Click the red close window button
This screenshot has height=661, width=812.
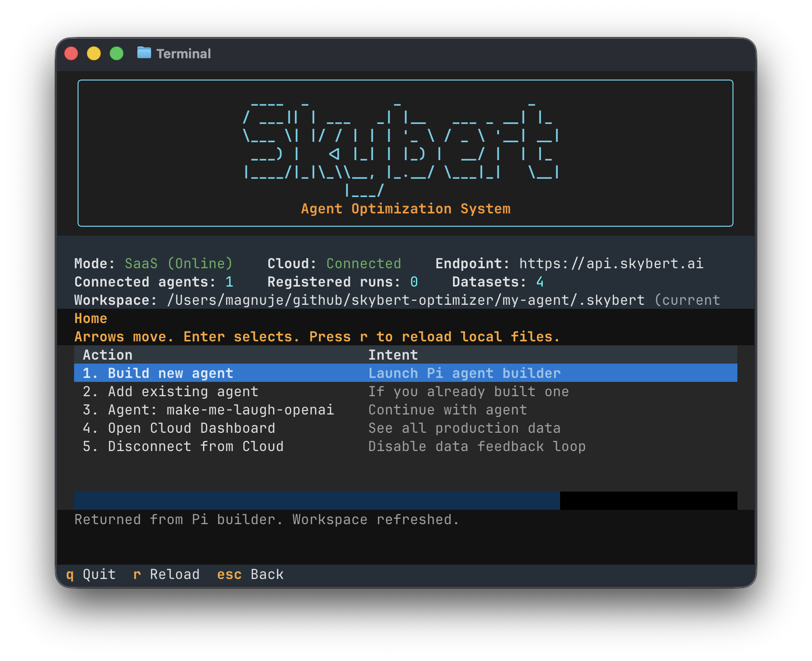(71, 53)
